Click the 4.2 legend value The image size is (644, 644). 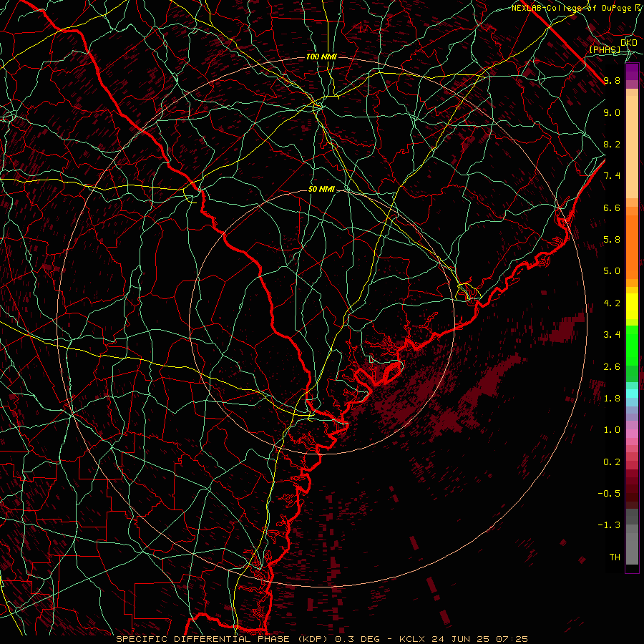612,303
